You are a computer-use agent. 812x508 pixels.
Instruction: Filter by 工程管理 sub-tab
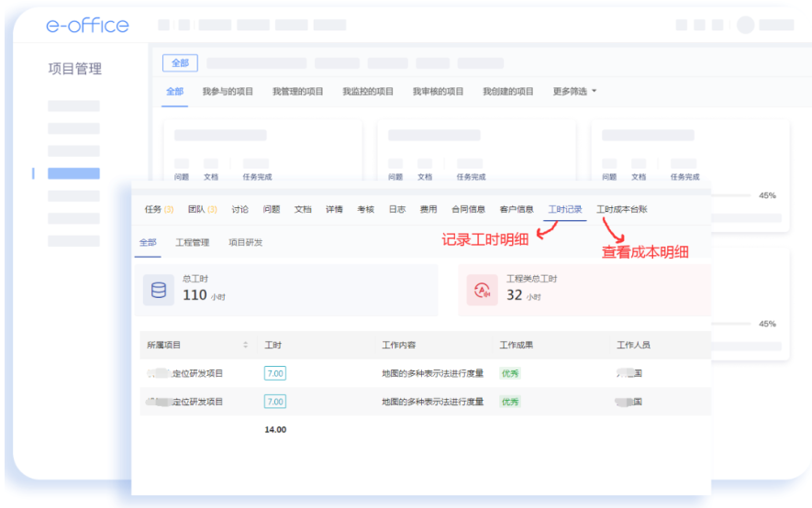click(x=193, y=243)
